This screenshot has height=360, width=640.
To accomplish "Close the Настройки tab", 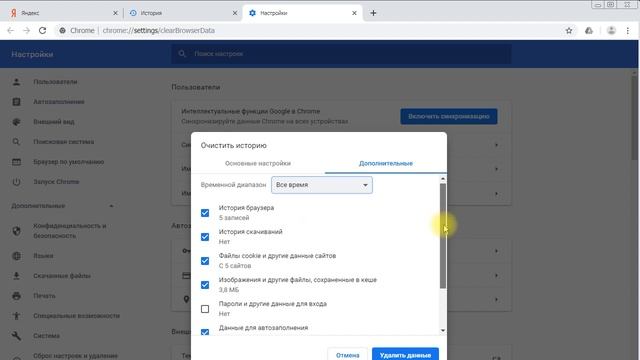I will pos(354,13).
